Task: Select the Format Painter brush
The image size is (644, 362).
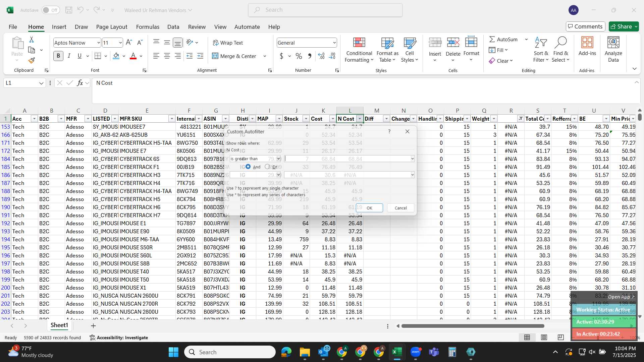Action: click(x=32, y=60)
